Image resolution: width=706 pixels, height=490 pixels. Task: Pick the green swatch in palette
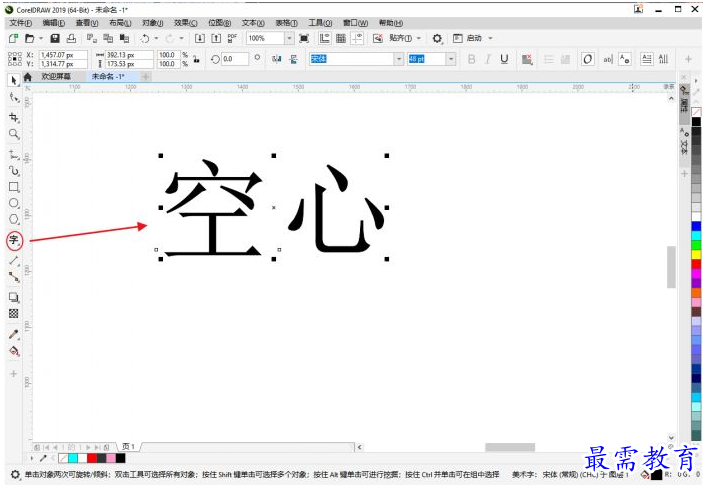(x=696, y=245)
